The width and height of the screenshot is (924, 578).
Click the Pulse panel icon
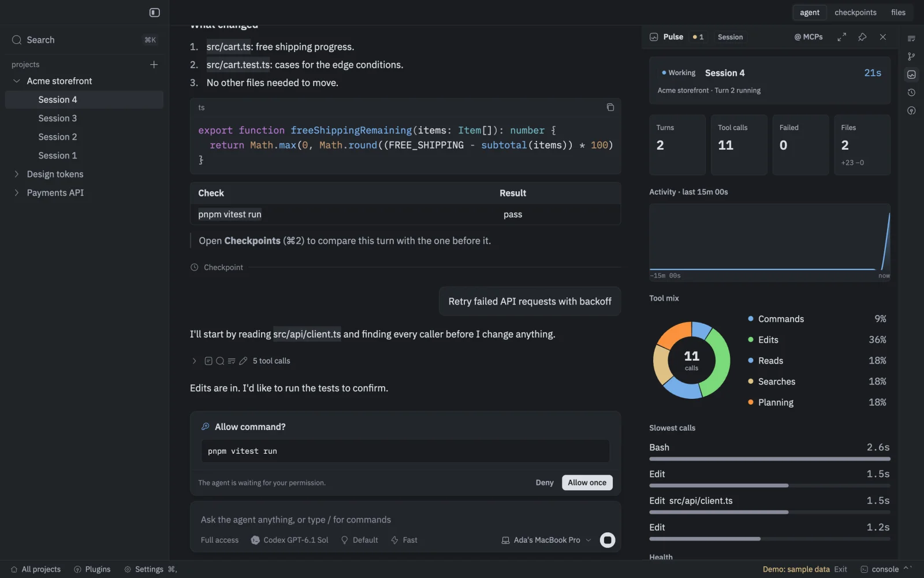click(x=654, y=37)
